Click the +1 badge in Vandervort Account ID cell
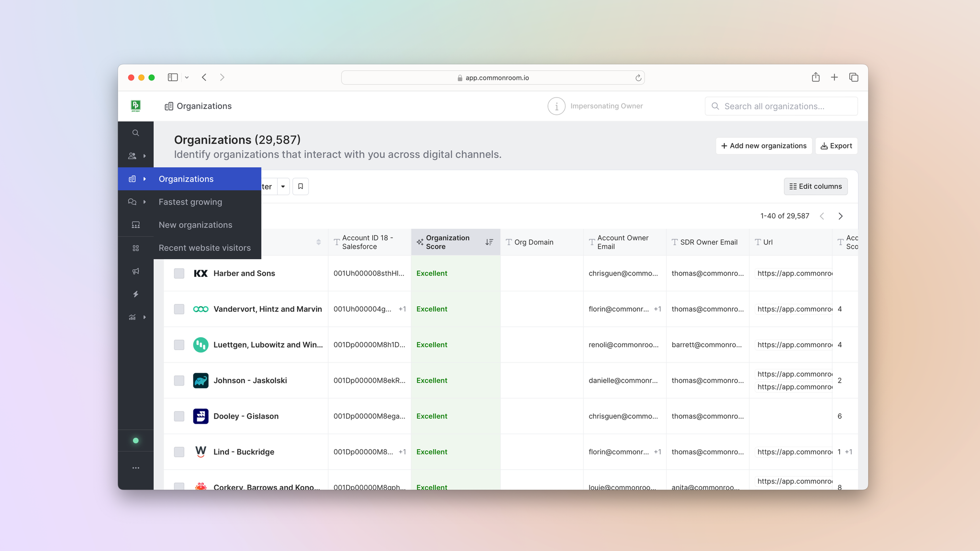Viewport: 980px width, 551px height. tap(402, 309)
